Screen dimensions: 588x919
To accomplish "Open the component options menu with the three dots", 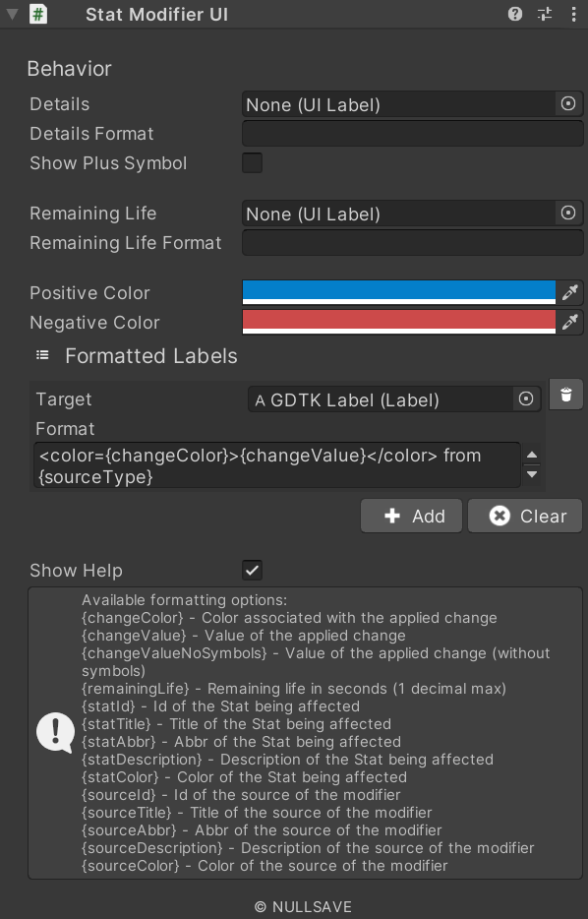I will click(x=573, y=14).
